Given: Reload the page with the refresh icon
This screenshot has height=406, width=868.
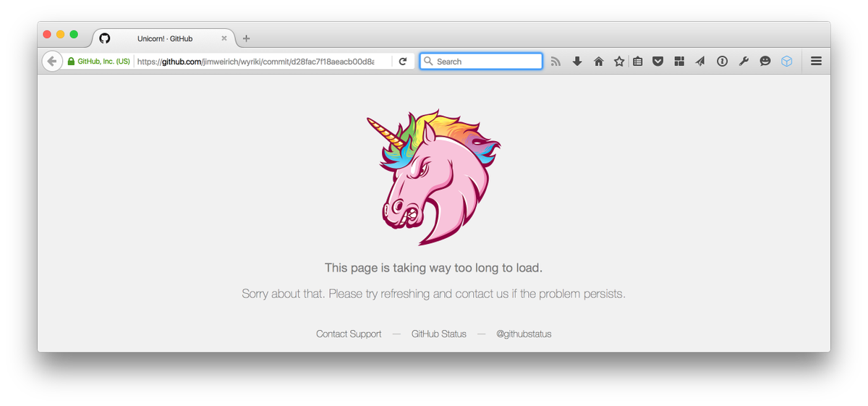Looking at the screenshot, I should point(403,62).
